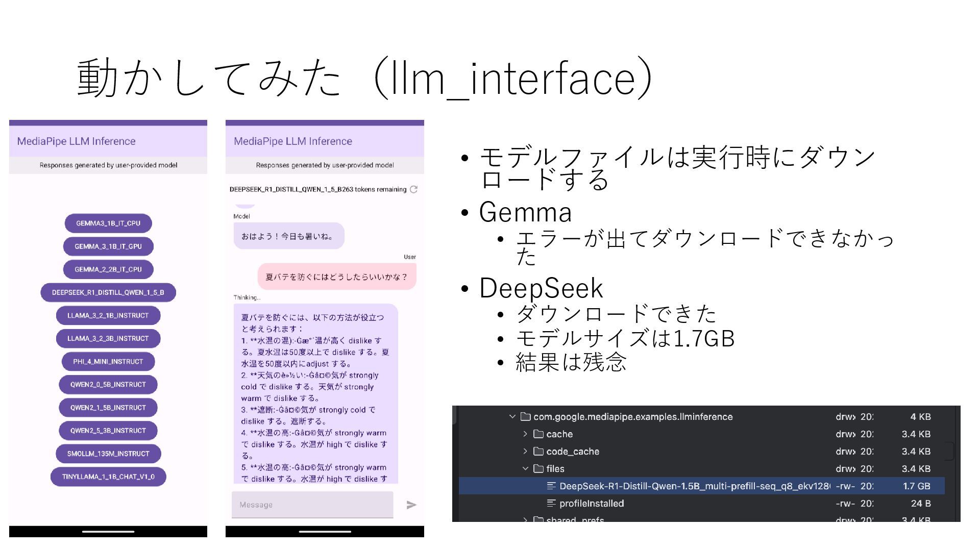Click the Model label above the greeting bubble
This screenshot has width=980, height=551.
click(x=241, y=216)
